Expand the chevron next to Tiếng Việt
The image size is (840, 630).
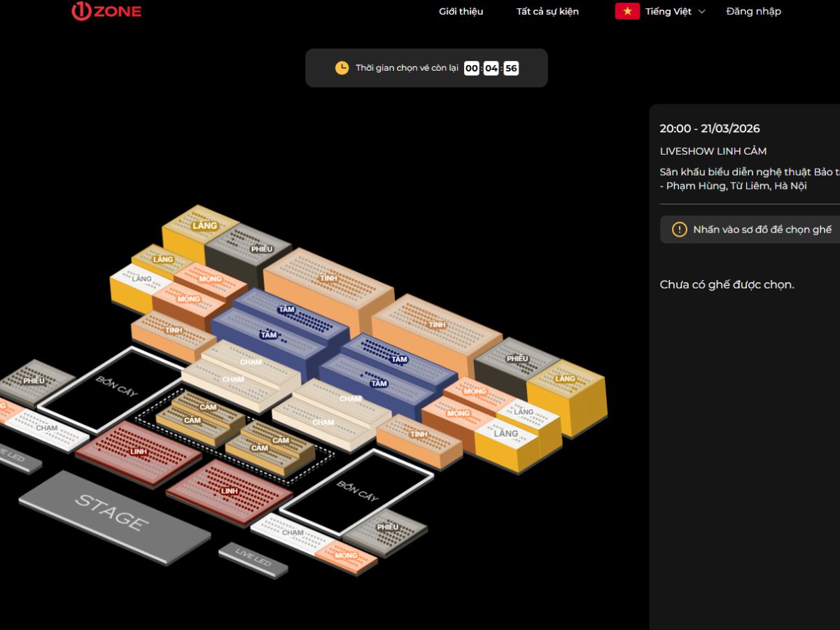tap(702, 11)
